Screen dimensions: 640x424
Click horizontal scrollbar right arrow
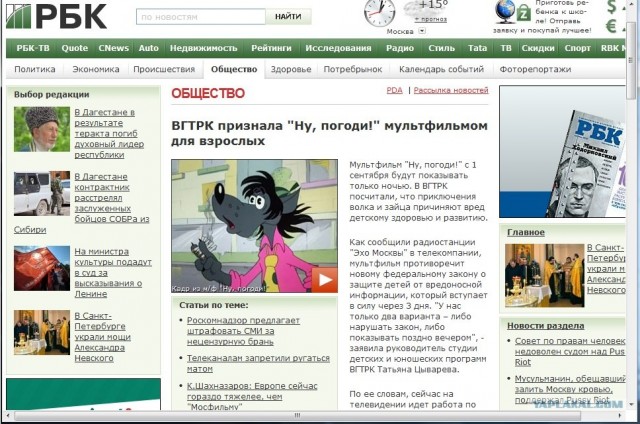pos(620,415)
